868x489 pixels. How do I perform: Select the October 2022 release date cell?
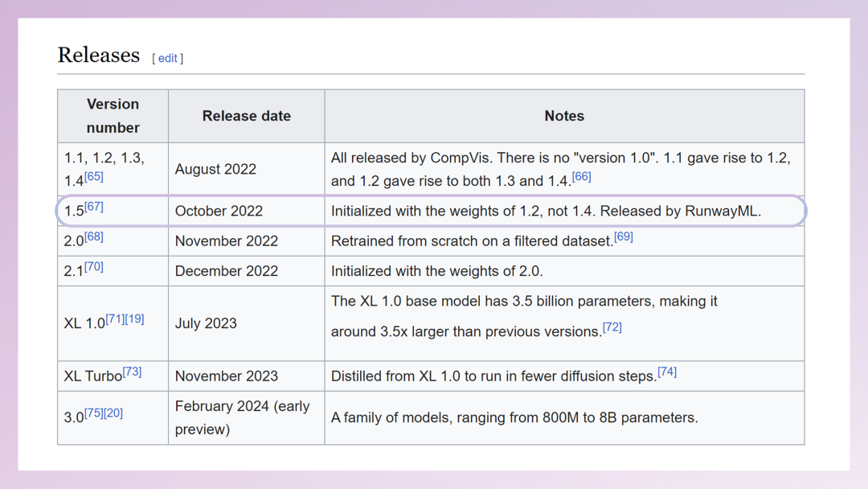coord(247,211)
